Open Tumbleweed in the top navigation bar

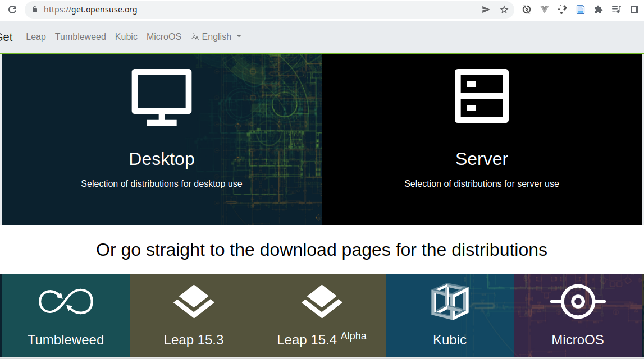(80, 36)
